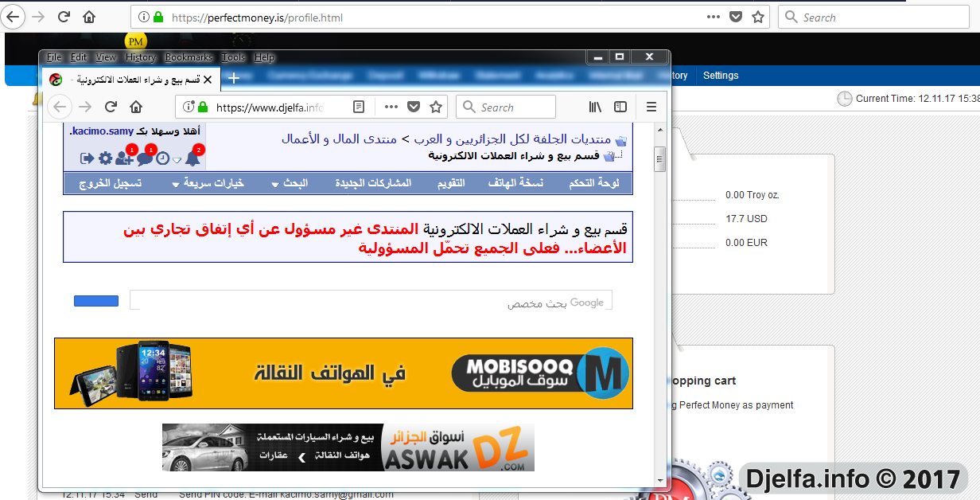This screenshot has height=500, width=980.
Task: Bookmark the Perfect Money page with star
Action: (x=758, y=17)
